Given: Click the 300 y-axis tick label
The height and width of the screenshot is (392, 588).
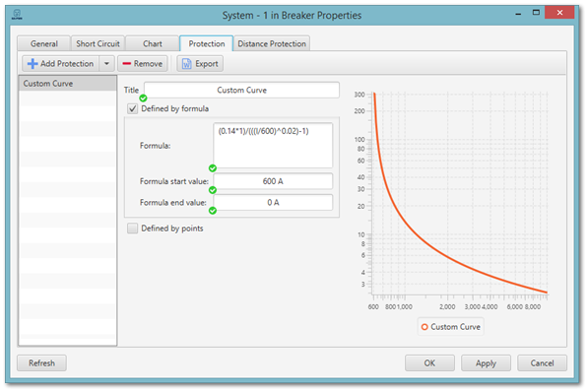Looking at the screenshot, I should coord(359,95).
